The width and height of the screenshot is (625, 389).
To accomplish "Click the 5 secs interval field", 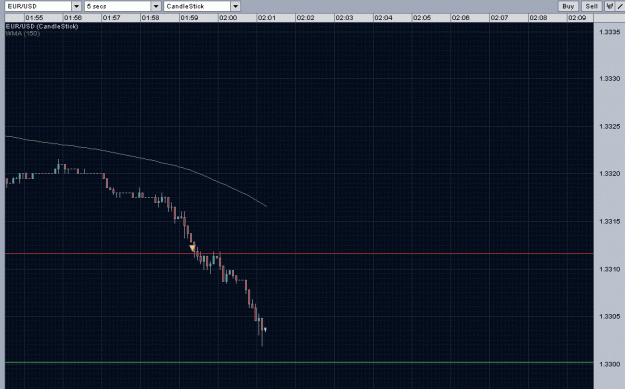I will [118, 6].
